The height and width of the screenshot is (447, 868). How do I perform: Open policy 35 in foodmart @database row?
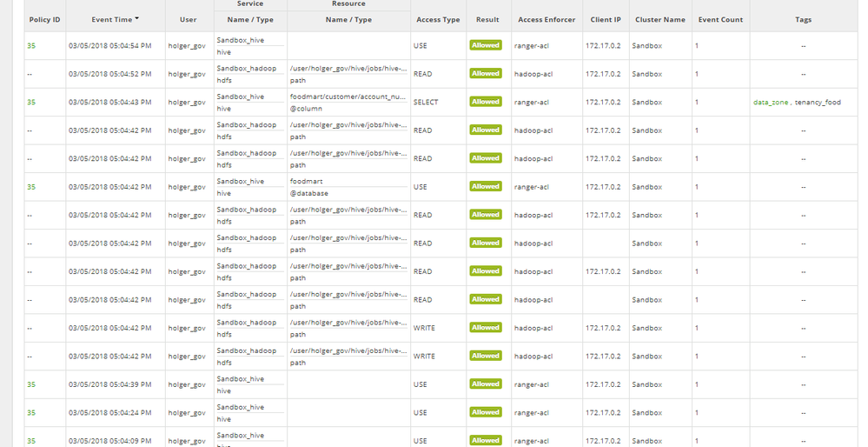pyautogui.click(x=31, y=187)
